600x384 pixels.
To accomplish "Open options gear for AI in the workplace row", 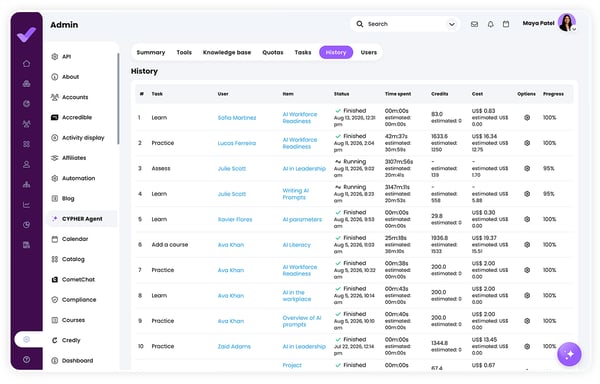I will [x=527, y=295].
